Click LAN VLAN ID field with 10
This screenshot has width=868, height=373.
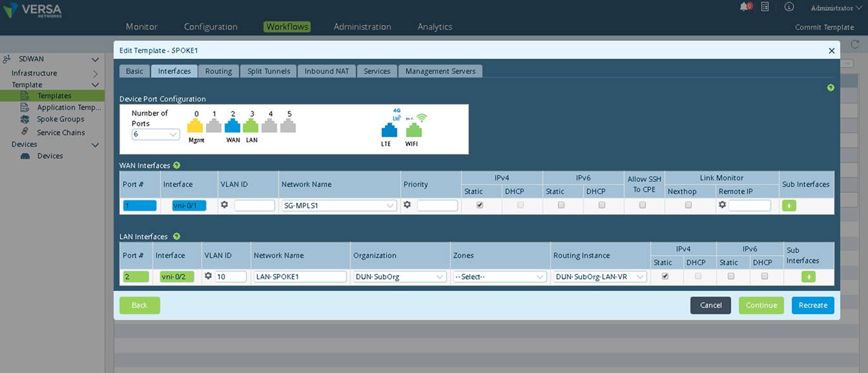pos(231,277)
